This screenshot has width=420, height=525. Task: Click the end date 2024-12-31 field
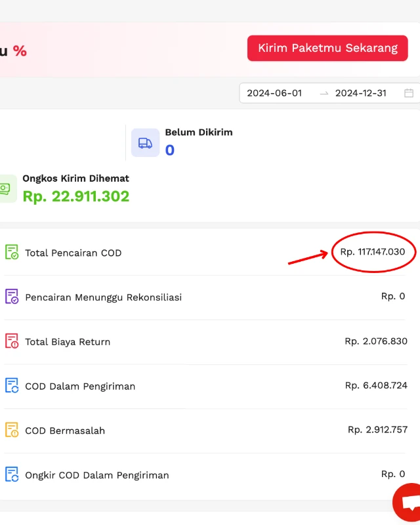360,93
